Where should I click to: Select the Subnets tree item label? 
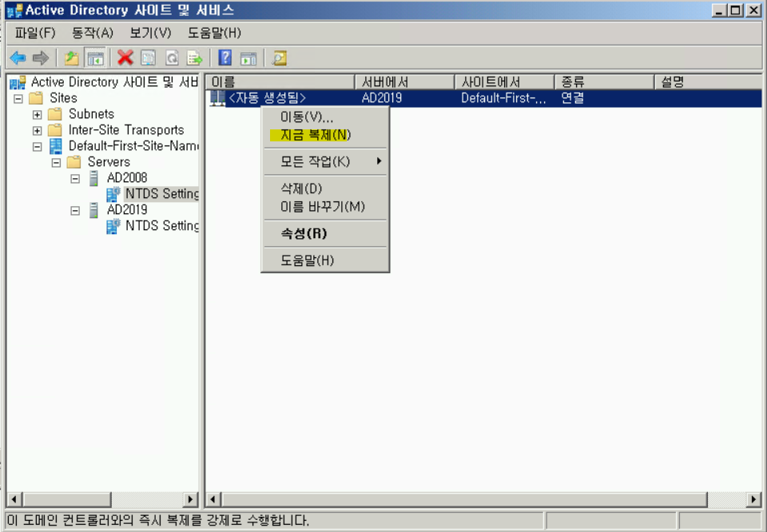91,114
